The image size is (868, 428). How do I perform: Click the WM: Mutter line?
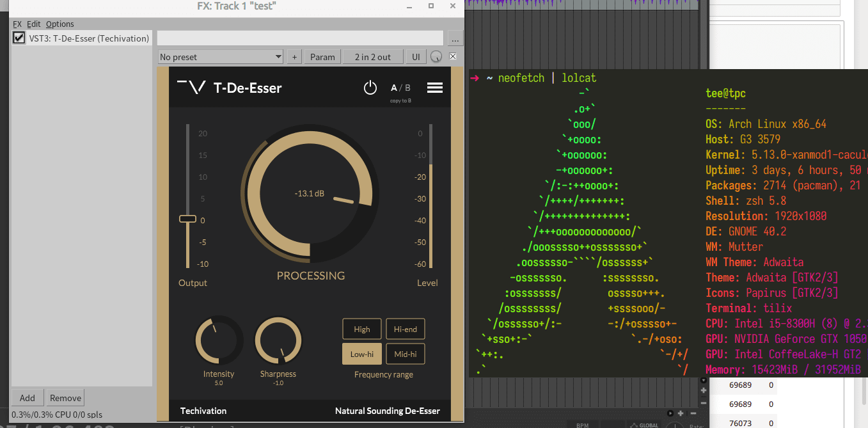coord(734,247)
